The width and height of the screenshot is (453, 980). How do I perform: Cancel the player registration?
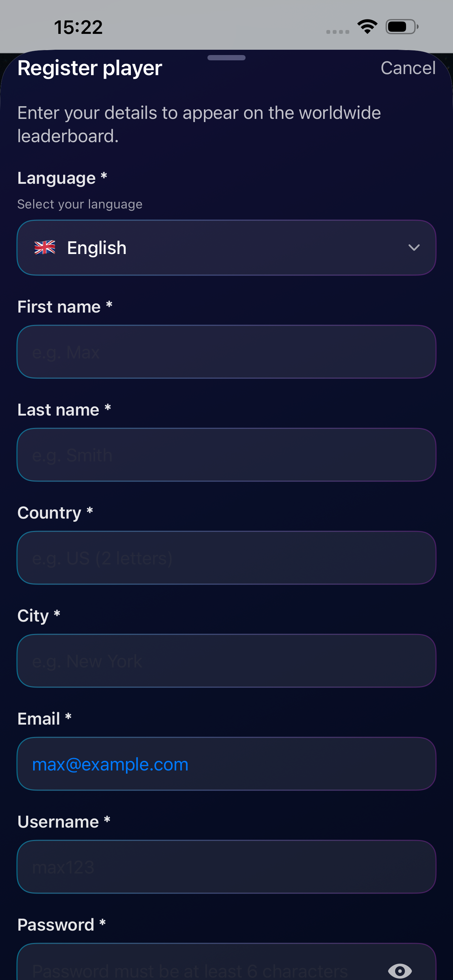[x=408, y=68]
